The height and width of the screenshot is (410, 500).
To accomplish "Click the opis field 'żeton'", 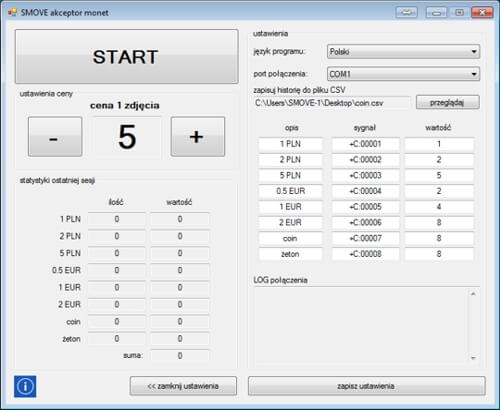I will (290, 254).
